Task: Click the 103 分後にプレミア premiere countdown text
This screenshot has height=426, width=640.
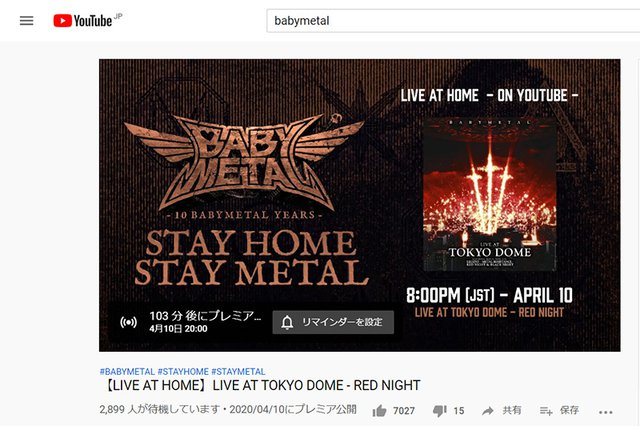Action: tap(205, 316)
